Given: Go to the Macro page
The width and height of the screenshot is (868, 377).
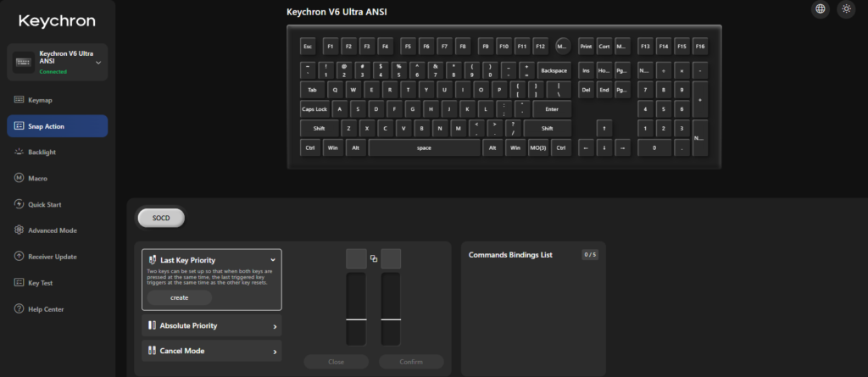Looking at the screenshot, I should pyautogui.click(x=58, y=178).
